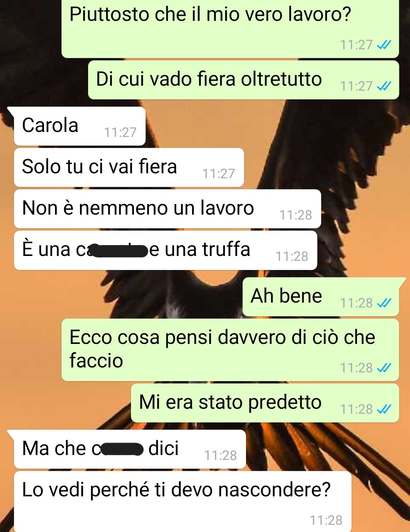The height and width of the screenshot is (532, 410).
Task: Select 'Lo vedi perché ti devo nascondere?' message
Action: [183, 502]
